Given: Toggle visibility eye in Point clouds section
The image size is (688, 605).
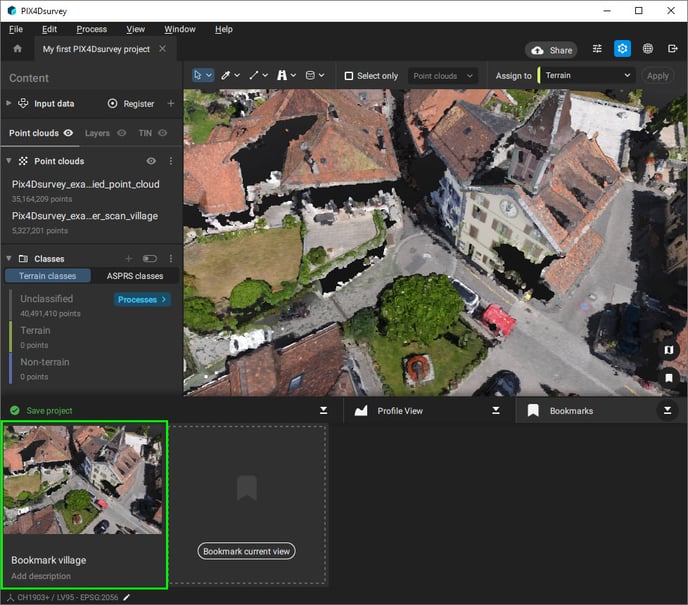Looking at the screenshot, I should click(151, 161).
